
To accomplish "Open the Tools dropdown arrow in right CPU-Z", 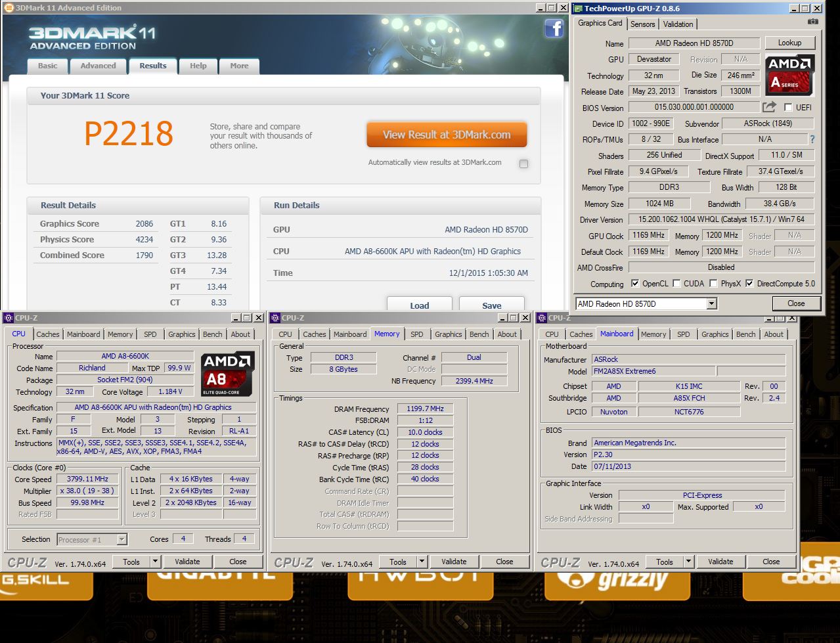I will (x=688, y=562).
